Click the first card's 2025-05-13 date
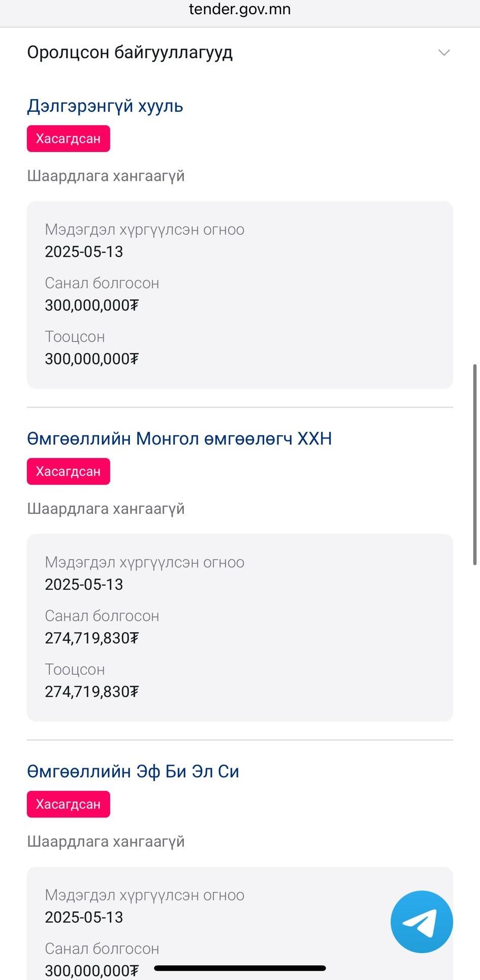This screenshot has height=980, width=480. click(x=84, y=252)
